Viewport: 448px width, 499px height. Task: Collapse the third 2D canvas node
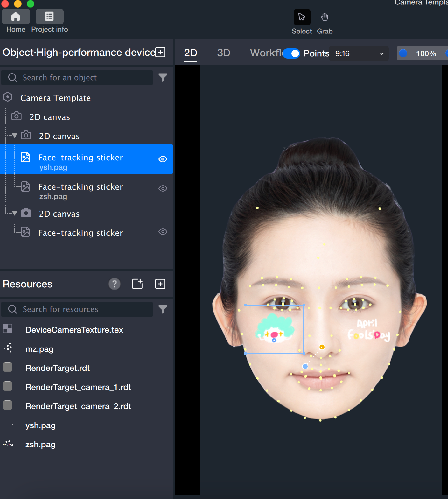(x=15, y=214)
